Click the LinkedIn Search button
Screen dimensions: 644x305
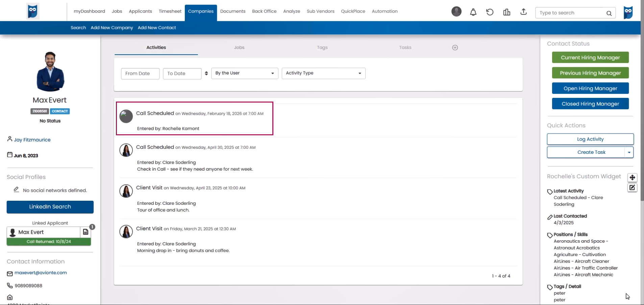50,207
